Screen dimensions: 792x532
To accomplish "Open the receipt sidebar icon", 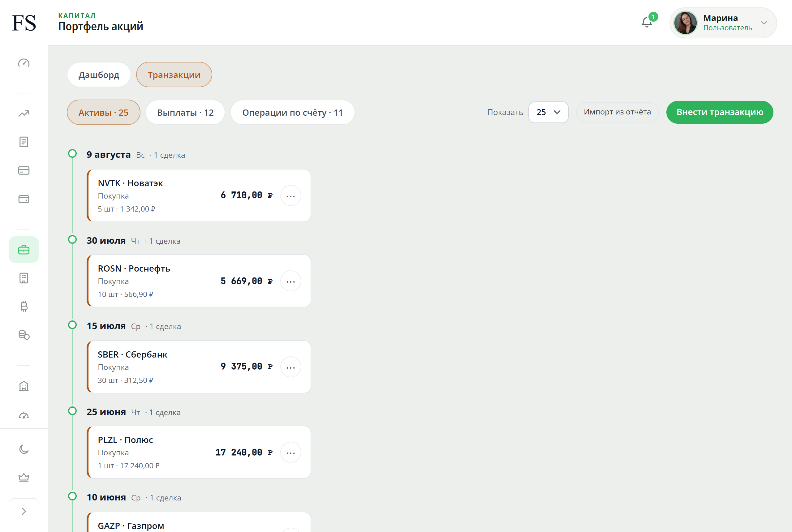I will click(x=24, y=142).
